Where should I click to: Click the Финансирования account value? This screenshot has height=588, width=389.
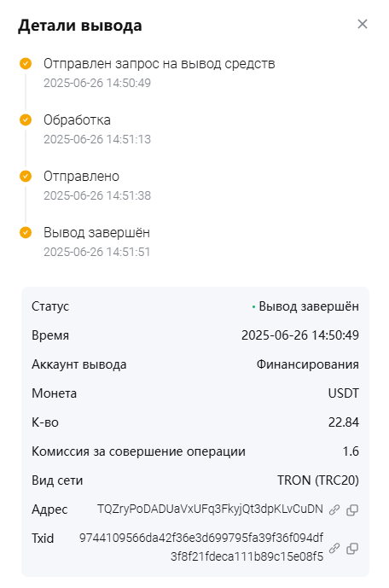(308, 364)
